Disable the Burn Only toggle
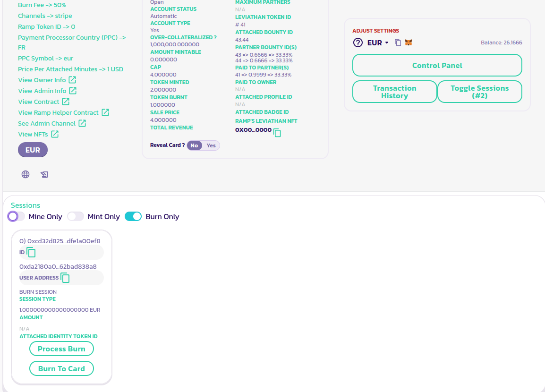The height and width of the screenshot is (392, 545). [133, 216]
